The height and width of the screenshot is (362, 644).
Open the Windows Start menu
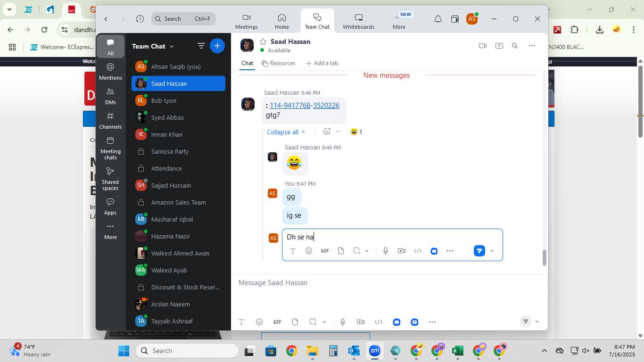pyautogui.click(x=124, y=351)
